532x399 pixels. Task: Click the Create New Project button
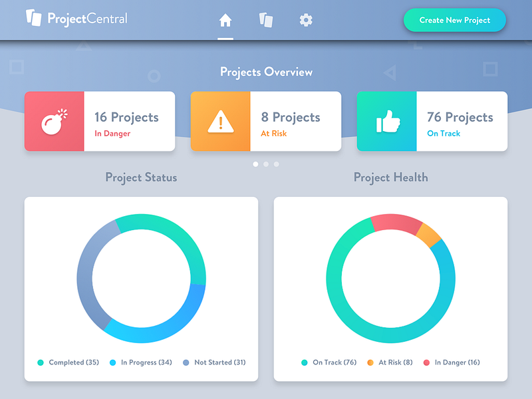pyautogui.click(x=455, y=20)
